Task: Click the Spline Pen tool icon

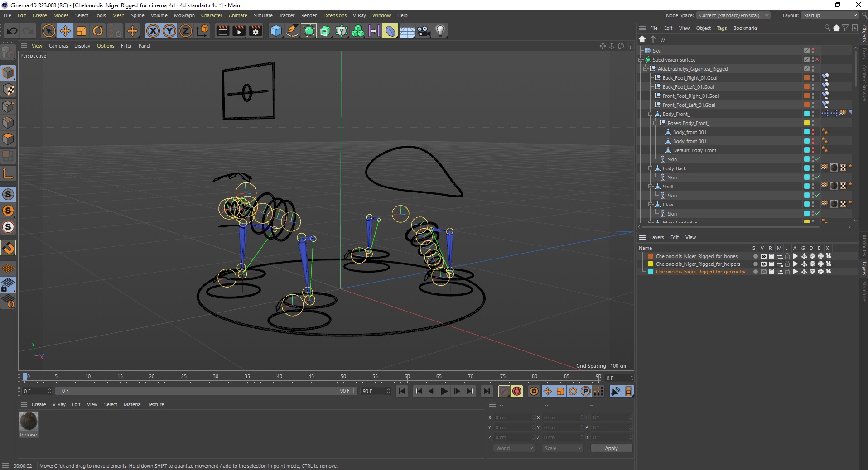Action: pyautogui.click(x=293, y=31)
